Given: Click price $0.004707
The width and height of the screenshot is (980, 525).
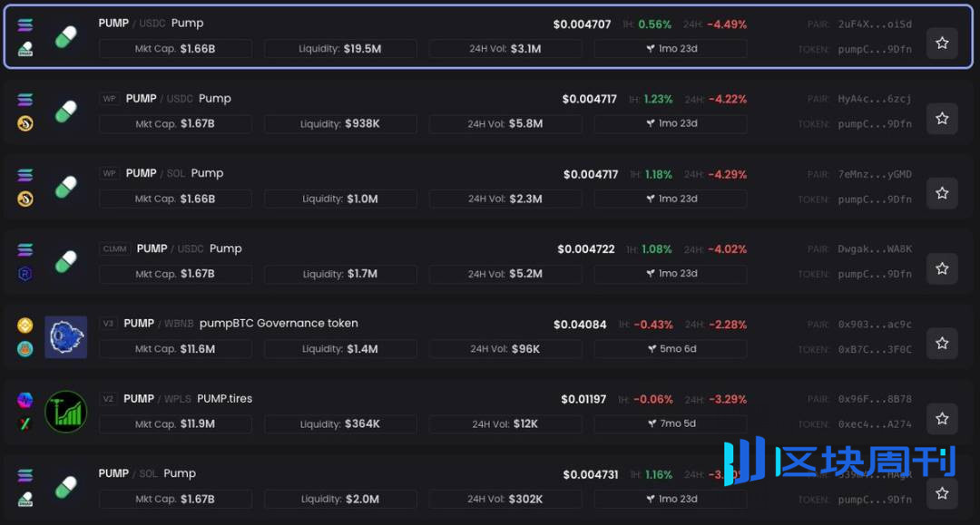Looking at the screenshot, I should tap(582, 24).
